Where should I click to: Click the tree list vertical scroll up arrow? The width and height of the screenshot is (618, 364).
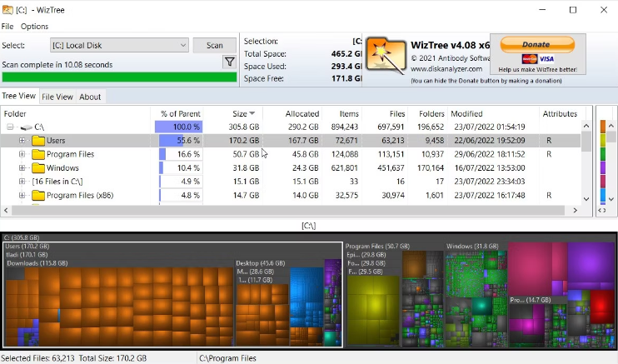pos(586,127)
